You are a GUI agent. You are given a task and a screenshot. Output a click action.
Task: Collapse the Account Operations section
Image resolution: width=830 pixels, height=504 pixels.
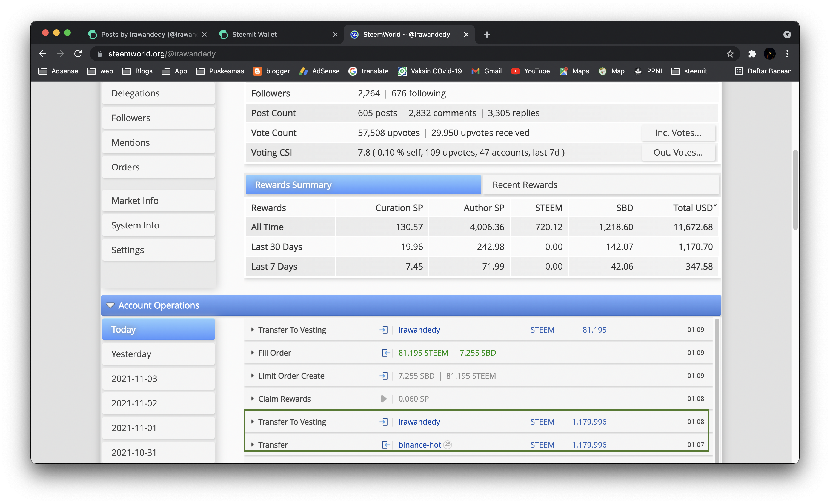pyautogui.click(x=110, y=305)
